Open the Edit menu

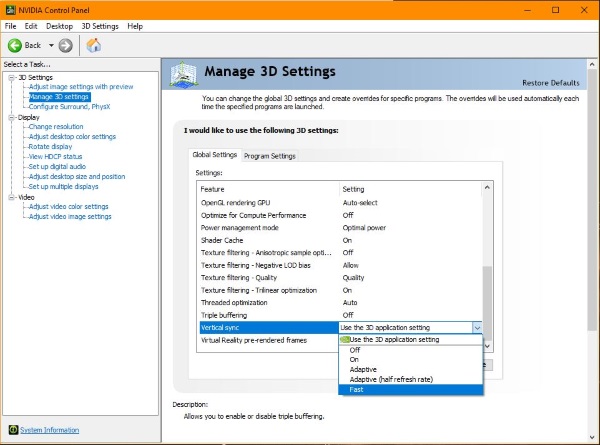31,26
